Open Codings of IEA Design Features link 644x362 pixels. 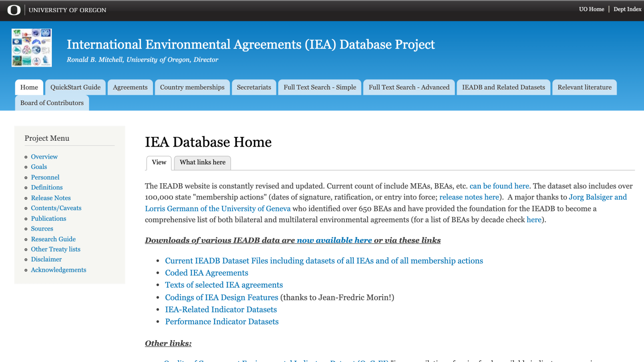(x=222, y=298)
